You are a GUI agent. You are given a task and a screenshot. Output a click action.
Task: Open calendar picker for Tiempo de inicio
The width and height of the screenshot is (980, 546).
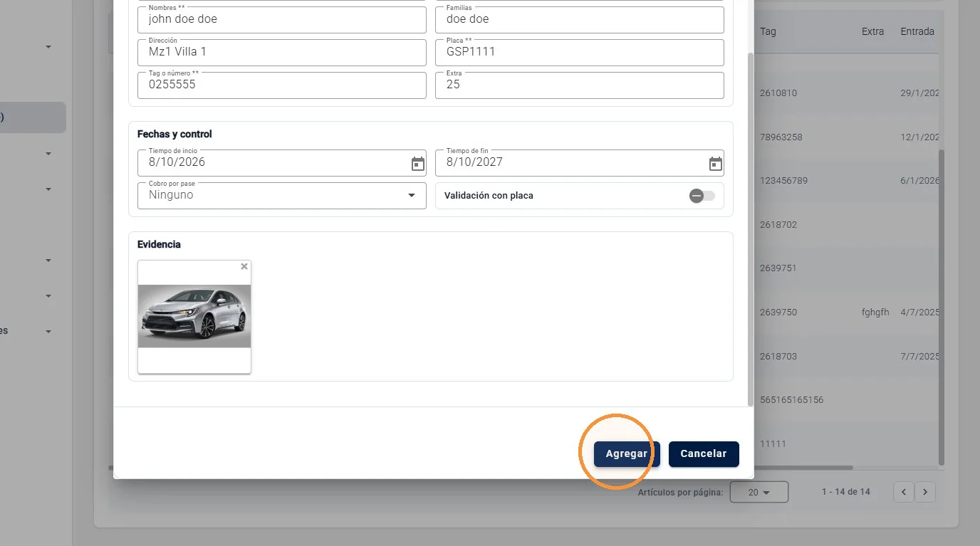click(x=418, y=164)
